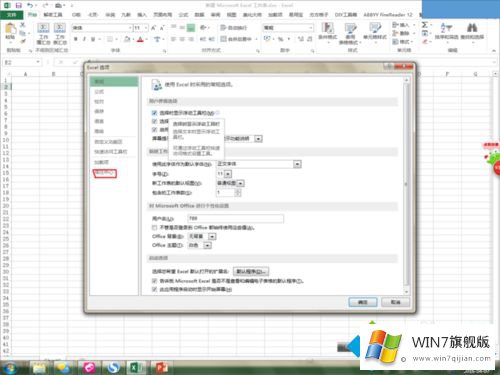500x375 pixels.
Task: Click the fill color bucket swatch
Action: tap(127, 39)
